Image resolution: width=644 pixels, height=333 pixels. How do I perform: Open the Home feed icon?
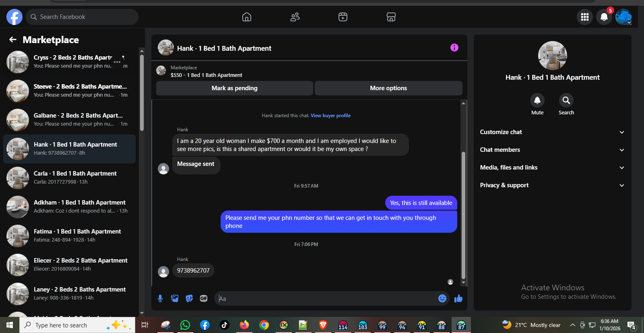click(247, 17)
